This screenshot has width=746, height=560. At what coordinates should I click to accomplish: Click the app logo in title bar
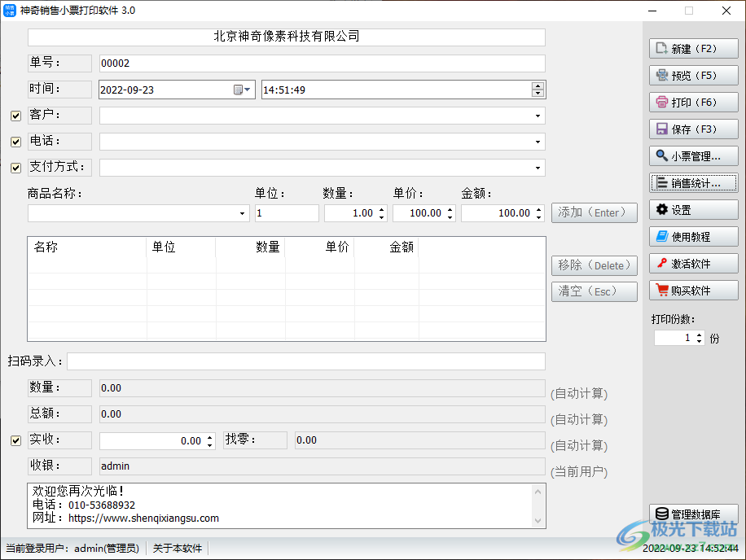[10, 11]
